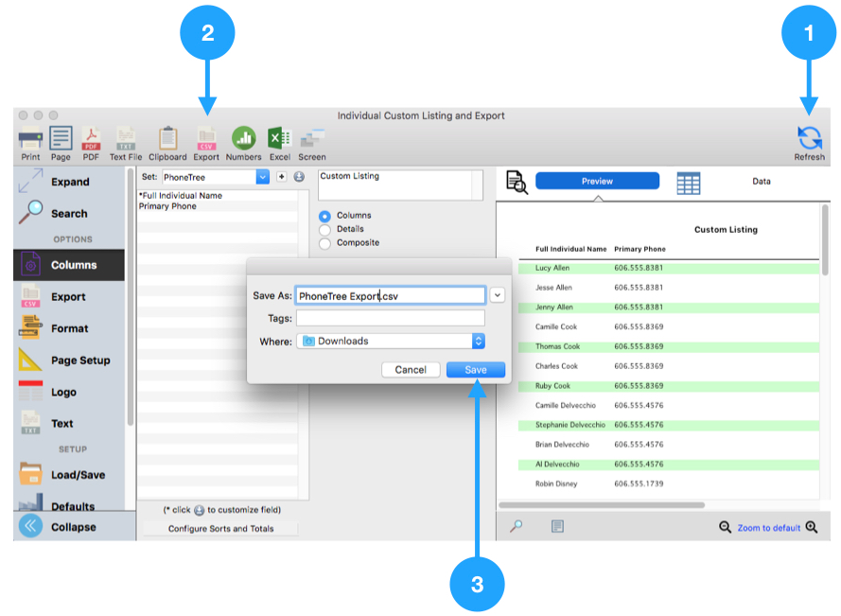This screenshot has width=841, height=616.
Task: Select the Details radio button
Action: (325, 229)
